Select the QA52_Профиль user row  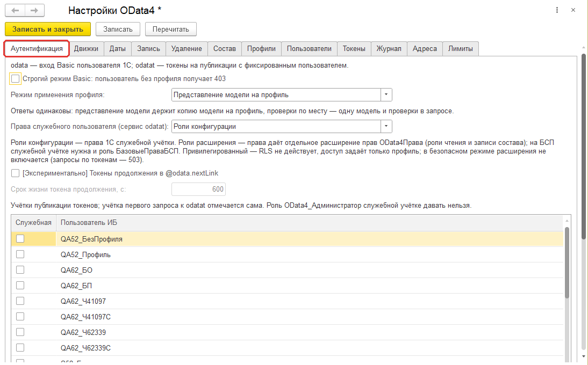click(x=287, y=254)
